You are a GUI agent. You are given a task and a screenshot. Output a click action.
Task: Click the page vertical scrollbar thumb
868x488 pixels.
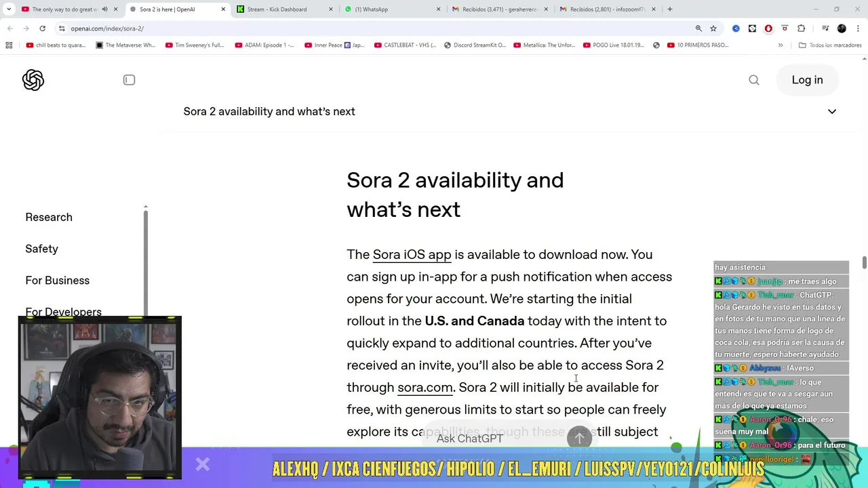pos(864,263)
